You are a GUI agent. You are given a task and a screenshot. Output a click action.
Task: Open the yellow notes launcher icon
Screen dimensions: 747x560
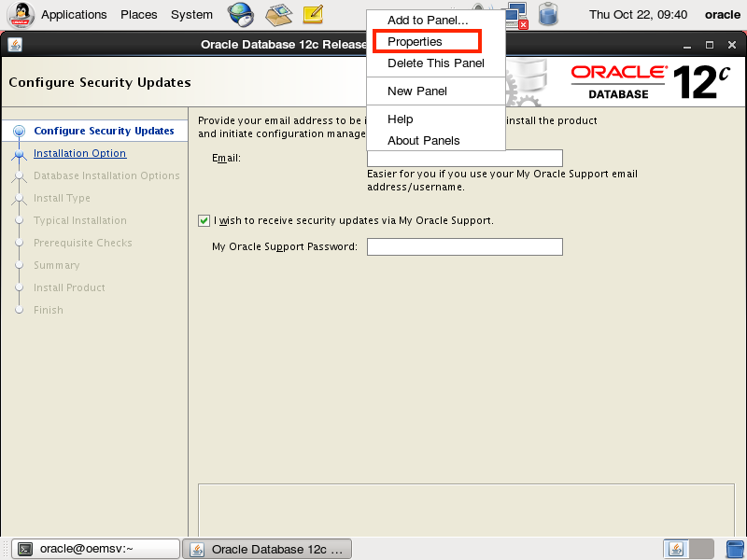(314, 14)
